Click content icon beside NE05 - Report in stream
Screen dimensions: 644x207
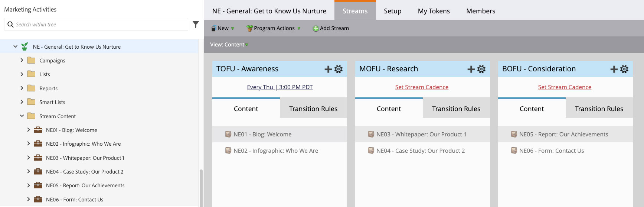pos(514,134)
